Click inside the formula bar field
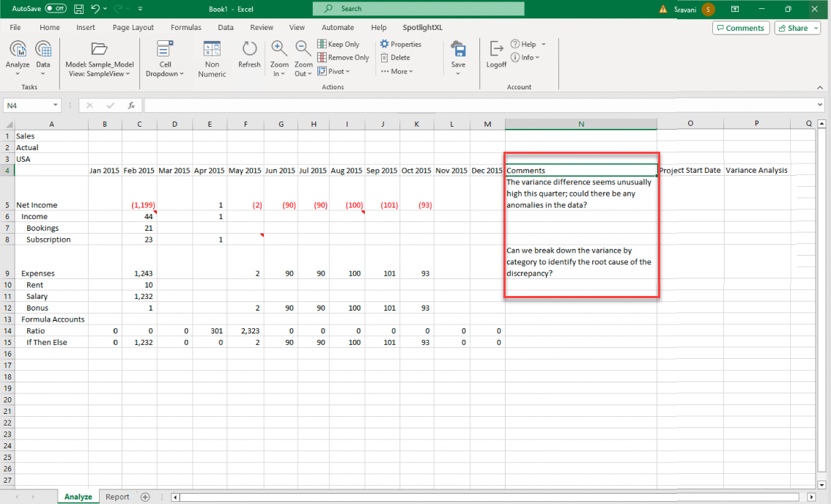 [480, 105]
